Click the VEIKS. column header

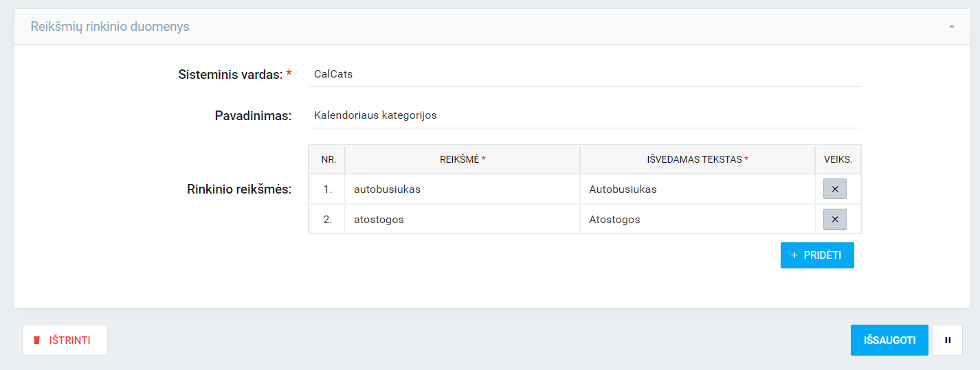(838, 159)
